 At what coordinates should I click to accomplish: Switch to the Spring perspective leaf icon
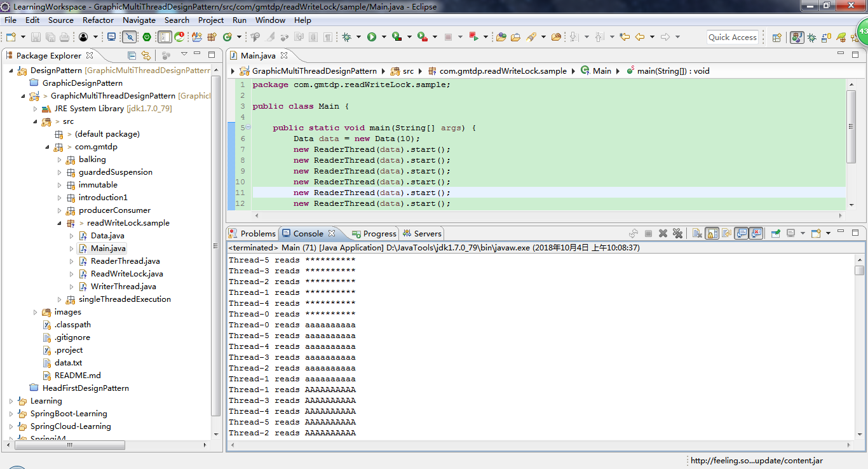tap(841, 37)
